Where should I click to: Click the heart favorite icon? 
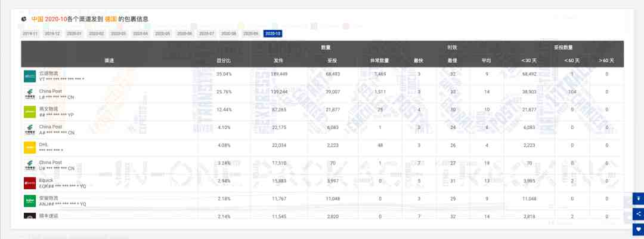(x=638, y=229)
